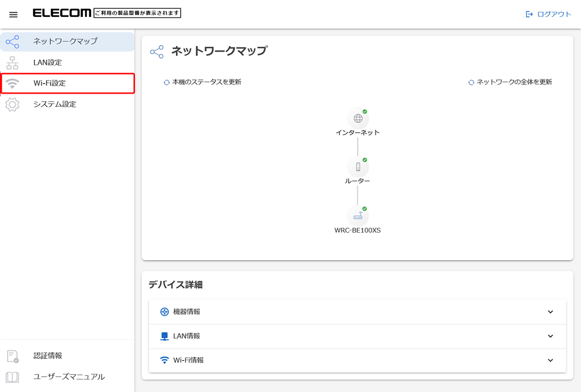Click the ELECOM logo
The image size is (581, 392).
coord(61,14)
